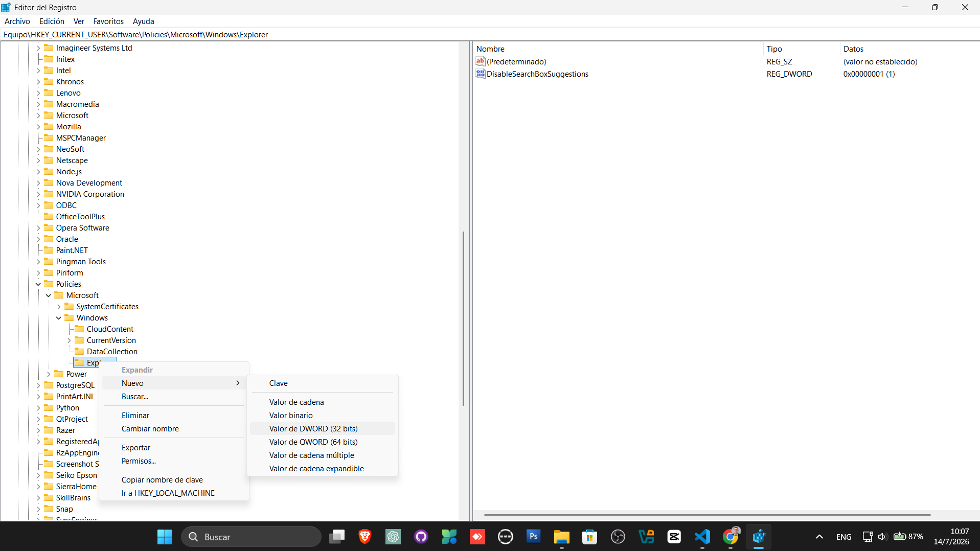The width and height of the screenshot is (980, 551).
Task: Open Photoshop from taskbar
Action: pos(534,537)
